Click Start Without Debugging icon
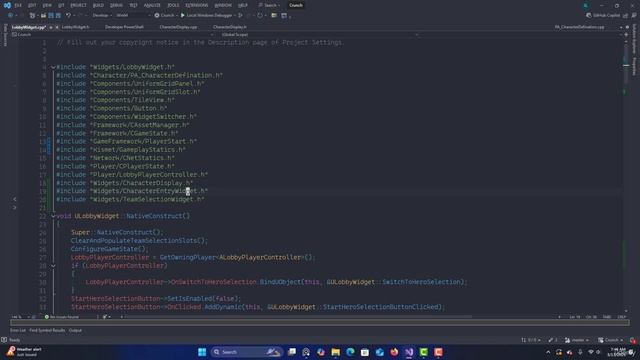The image size is (640, 360). (240, 15)
